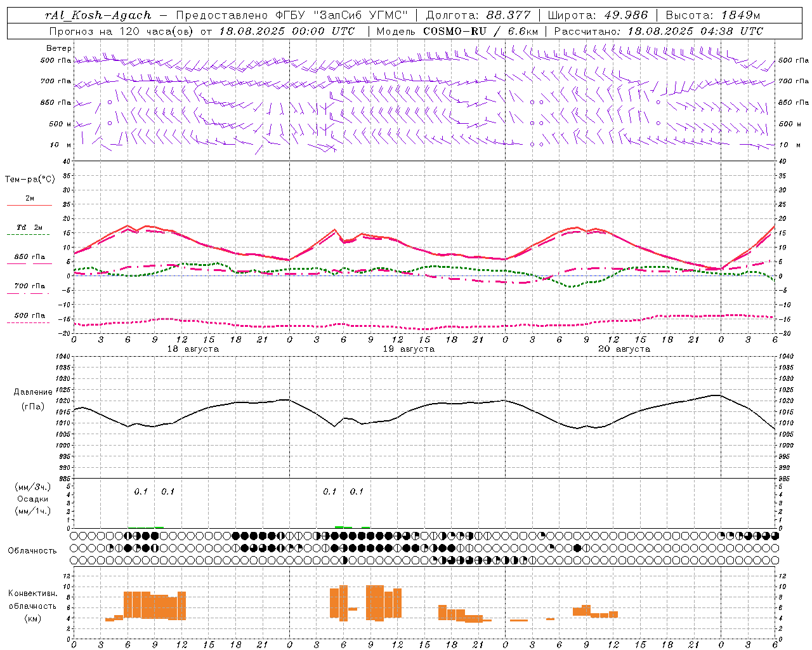The image size is (812, 650).
Task: Select the (гПа) unit under Давление
Action: click(33, 407)
